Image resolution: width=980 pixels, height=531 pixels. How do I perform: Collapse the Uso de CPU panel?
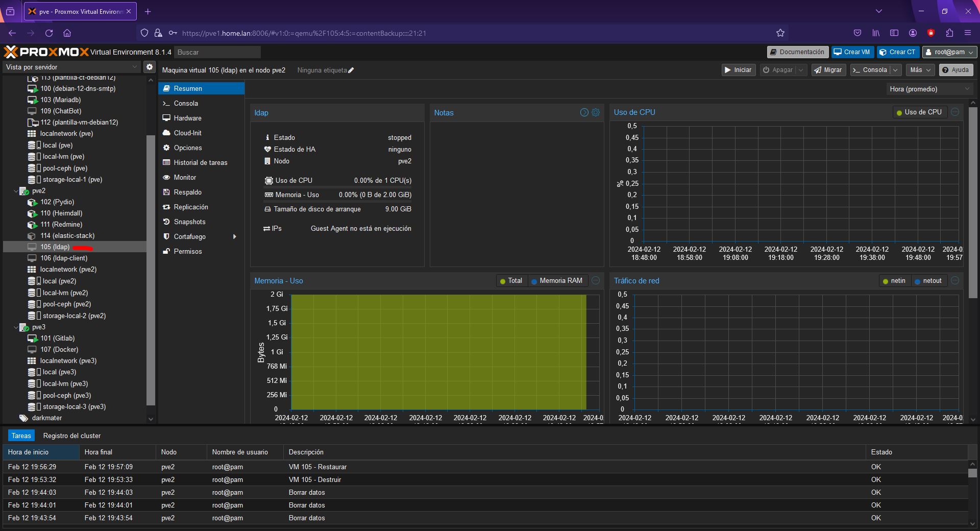pos(955,112)
